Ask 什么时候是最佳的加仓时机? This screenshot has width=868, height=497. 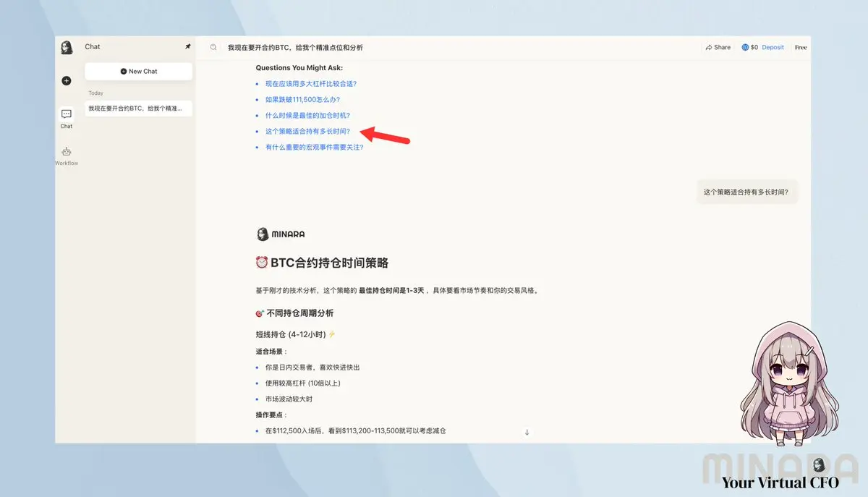(307, 116)
